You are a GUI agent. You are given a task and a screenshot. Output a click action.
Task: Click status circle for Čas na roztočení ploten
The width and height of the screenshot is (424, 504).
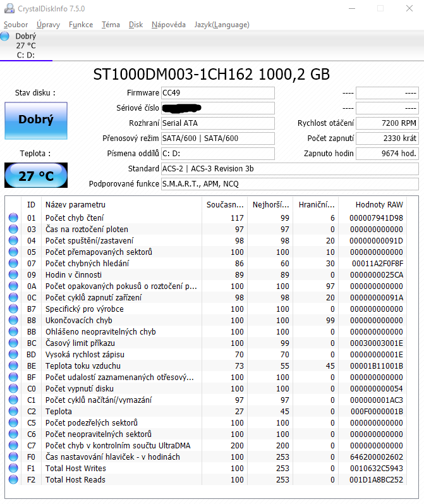(x=13, y=229)
